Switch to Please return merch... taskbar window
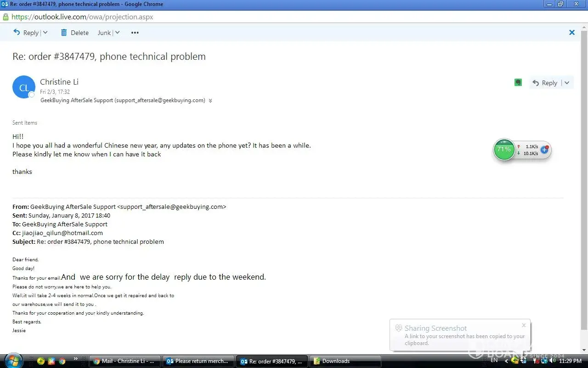The image size is (588, 368). (x=198, y=361)
